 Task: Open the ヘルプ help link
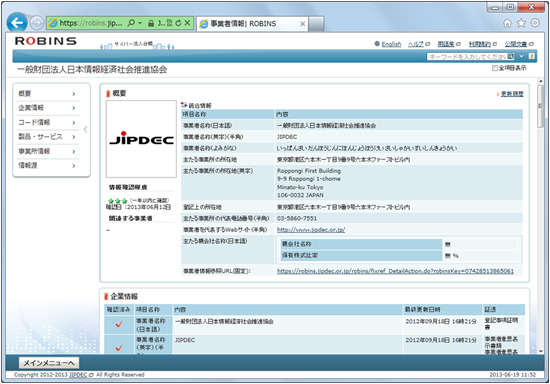416,44
